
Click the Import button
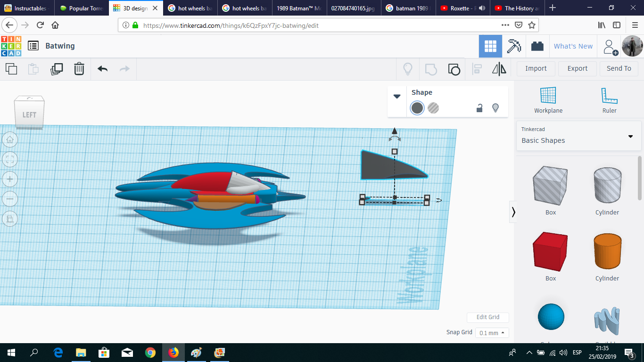(536, 68)
